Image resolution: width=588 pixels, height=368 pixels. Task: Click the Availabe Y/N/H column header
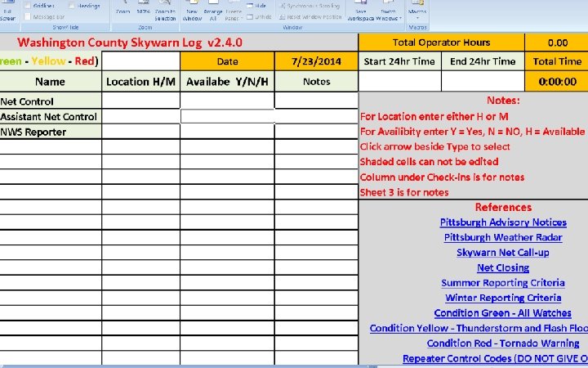[x=227, y=82]
